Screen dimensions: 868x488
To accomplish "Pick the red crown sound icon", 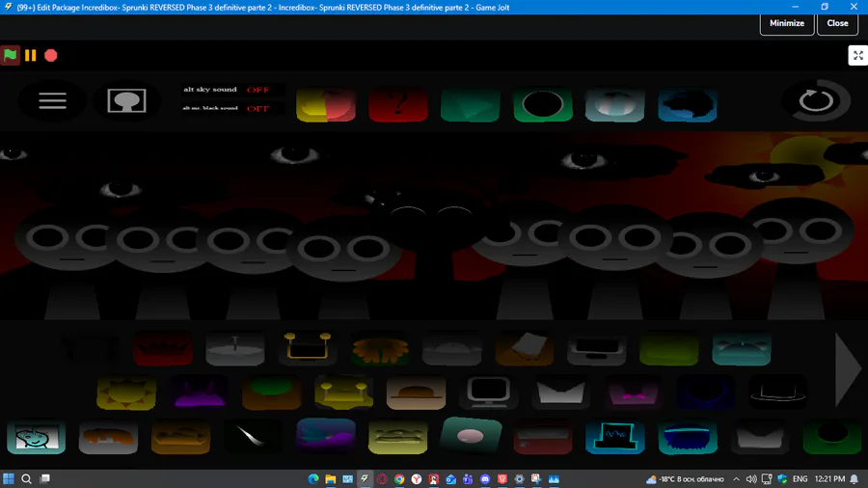I will (x=163, y=348).
